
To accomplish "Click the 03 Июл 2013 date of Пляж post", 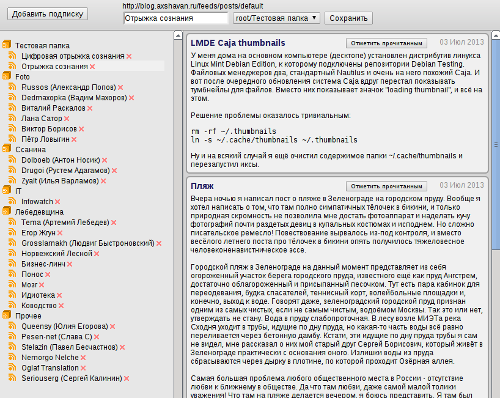I will point(461,185).
